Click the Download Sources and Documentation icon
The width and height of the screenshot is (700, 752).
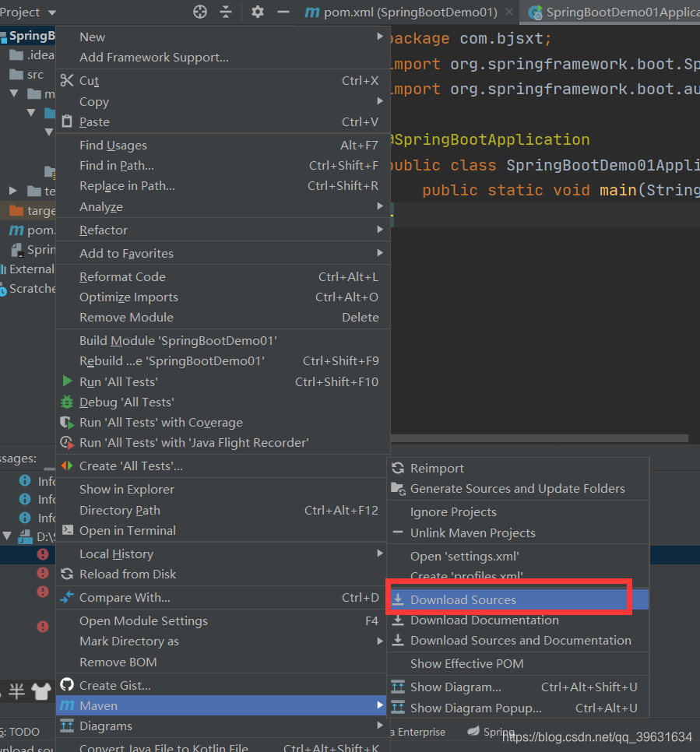click(x=398, y=640)
